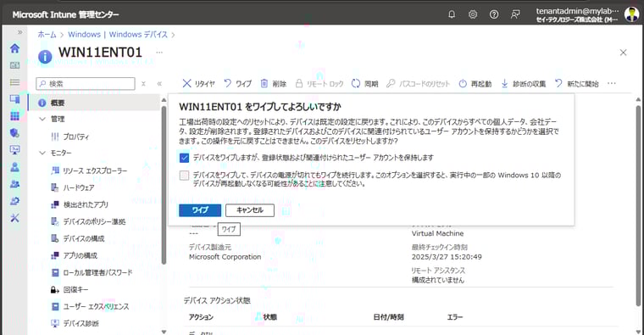Click リタイヤ in the command bar
Image resolution: width=644 pixels, height=335 pixels.
pyautogui.click(x=199, y=83)
